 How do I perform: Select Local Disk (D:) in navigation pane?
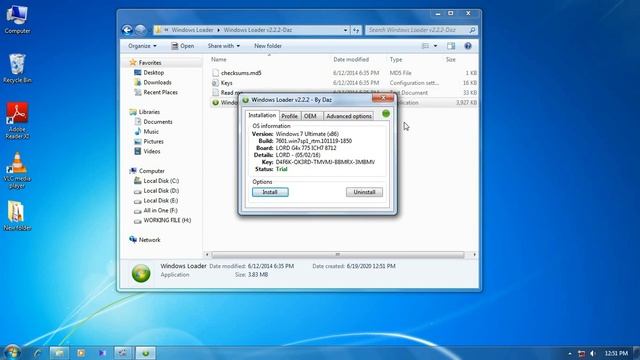[x=161, y=191]
